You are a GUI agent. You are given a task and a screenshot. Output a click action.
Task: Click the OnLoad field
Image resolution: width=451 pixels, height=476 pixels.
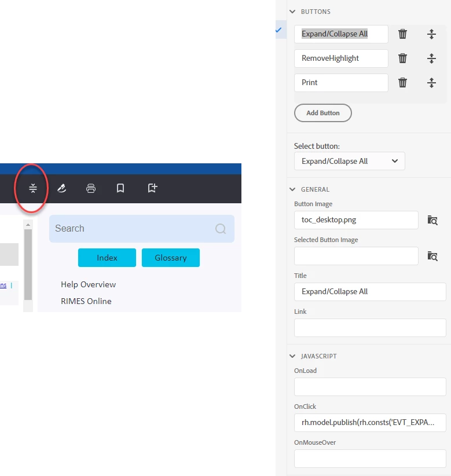(370, 387)
